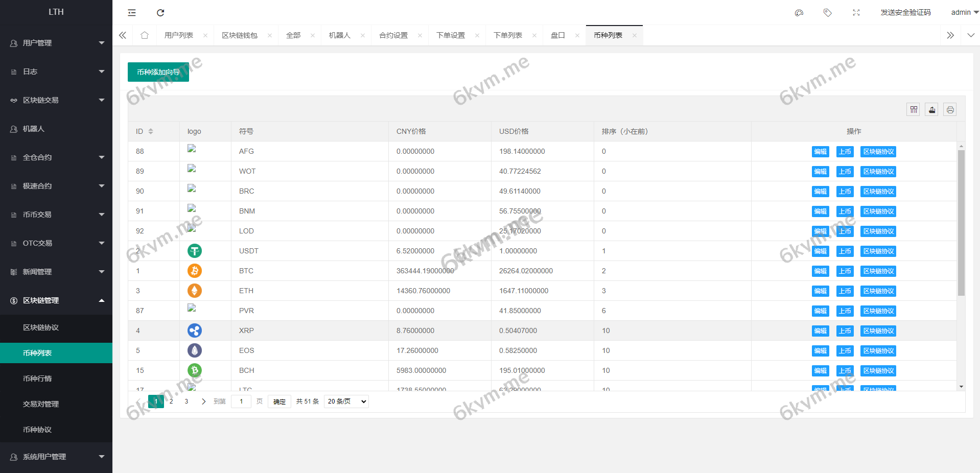Click 编辑 button for BTC row
This screenshot has height=473, width=980.
(x=820, y=271)
